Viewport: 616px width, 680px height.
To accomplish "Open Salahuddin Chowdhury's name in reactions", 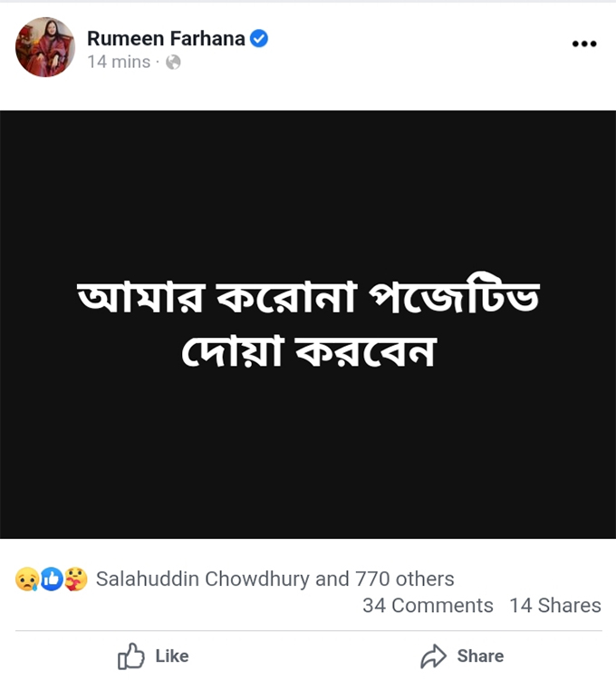I will point(202,579).
